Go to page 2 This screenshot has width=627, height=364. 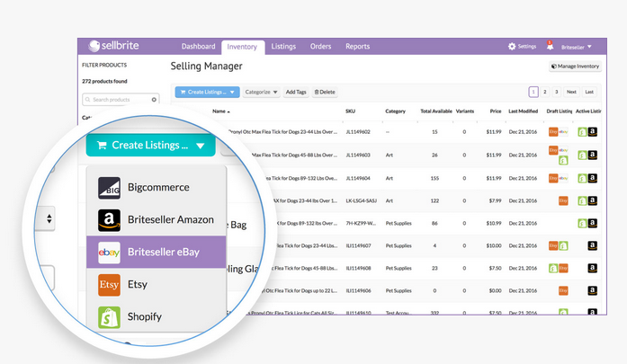tap(544, 92)
